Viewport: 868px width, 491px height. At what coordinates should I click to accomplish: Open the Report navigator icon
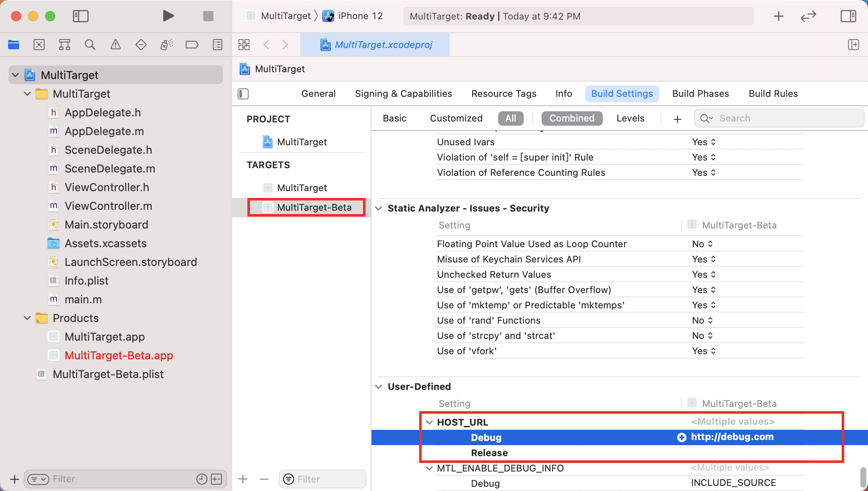point(218,45)
